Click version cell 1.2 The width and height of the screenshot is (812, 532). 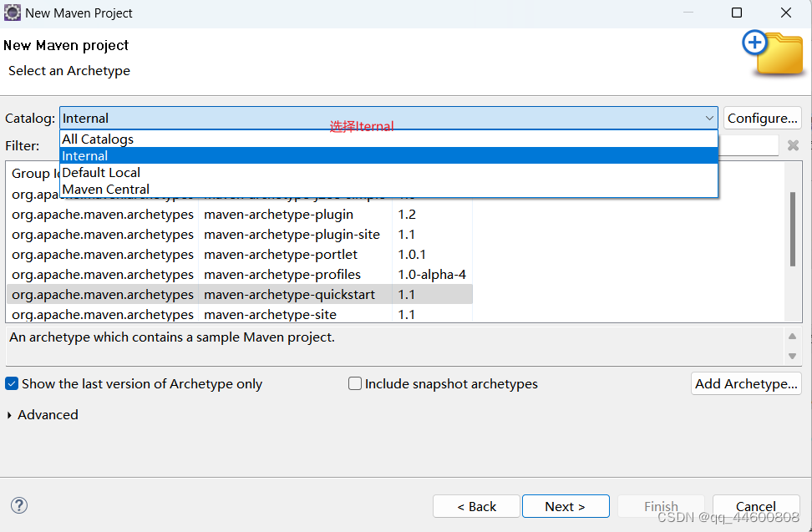tap(432, 215)
